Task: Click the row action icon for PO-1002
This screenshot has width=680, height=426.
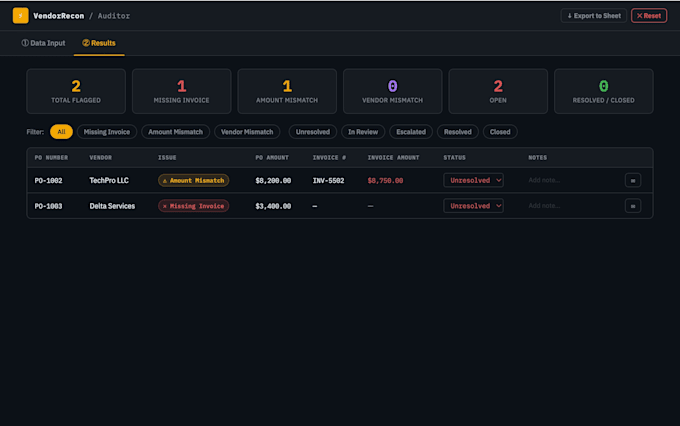Action: (x=633, y=180)
